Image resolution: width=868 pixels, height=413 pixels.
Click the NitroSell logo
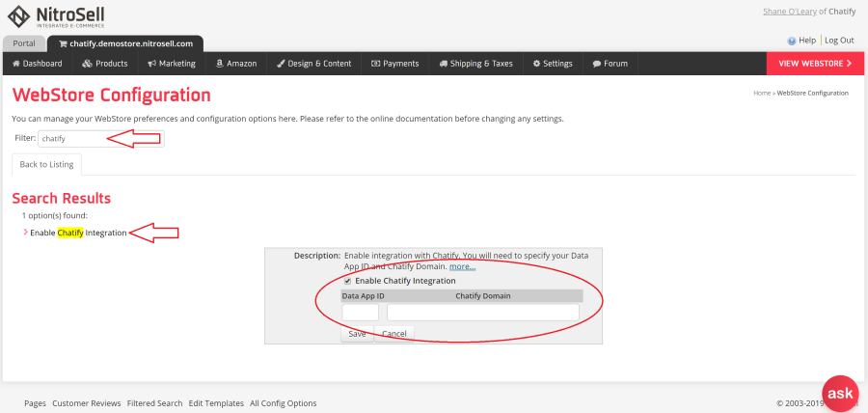[56, 16]
